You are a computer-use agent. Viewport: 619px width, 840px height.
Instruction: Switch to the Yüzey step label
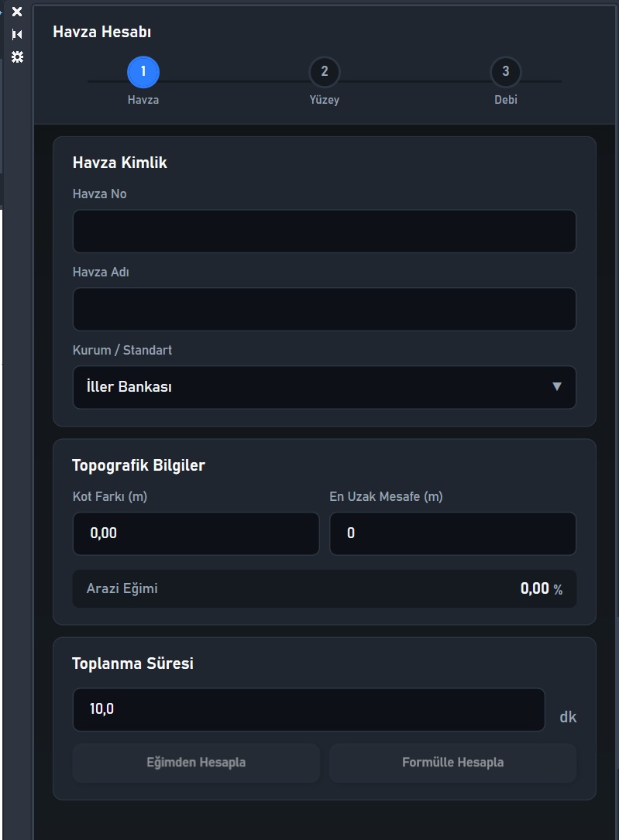[325, 100]
